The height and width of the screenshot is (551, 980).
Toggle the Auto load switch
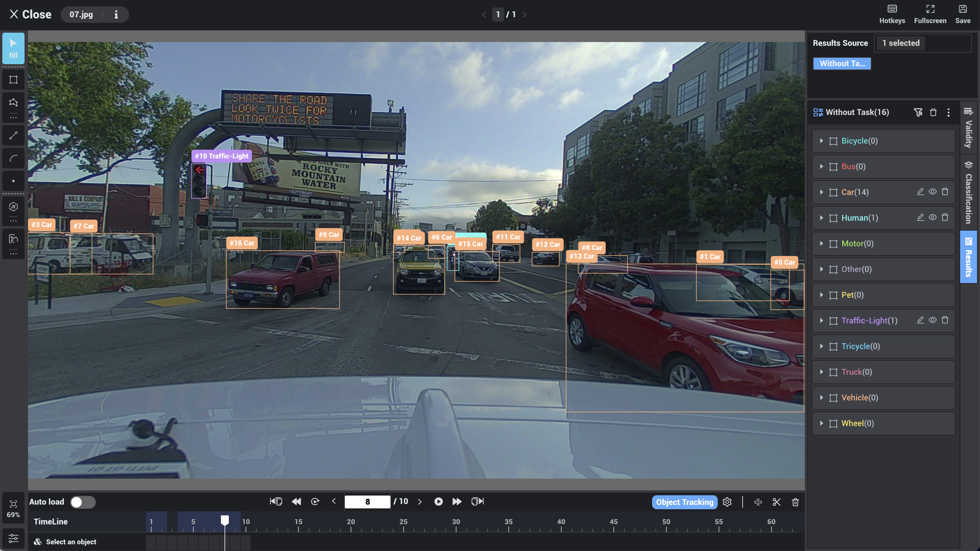point(83,502)
